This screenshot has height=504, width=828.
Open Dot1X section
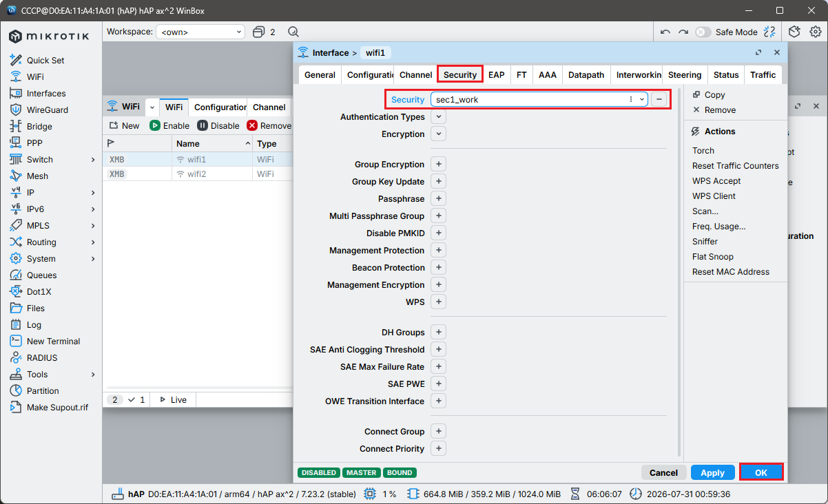click(x=39, y=291)
